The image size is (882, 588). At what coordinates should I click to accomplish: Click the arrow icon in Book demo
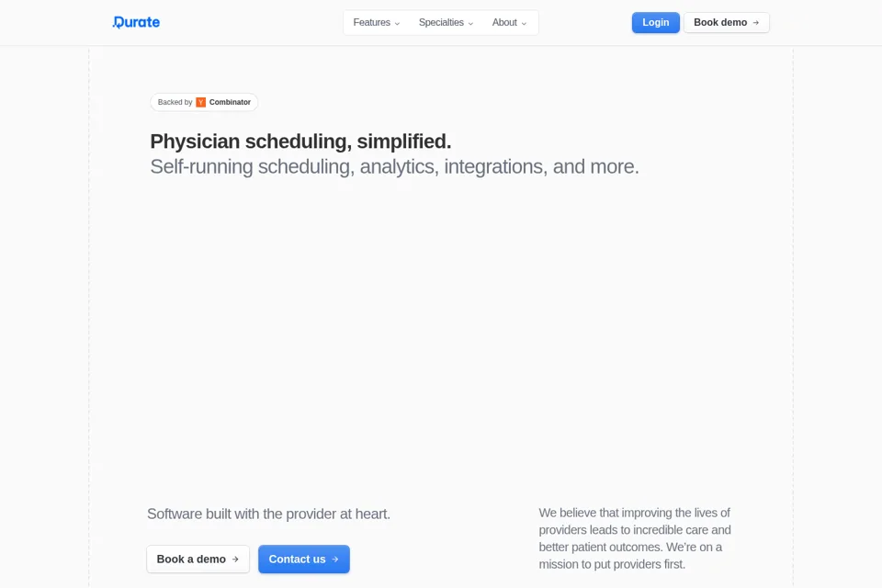click(756, 22)
